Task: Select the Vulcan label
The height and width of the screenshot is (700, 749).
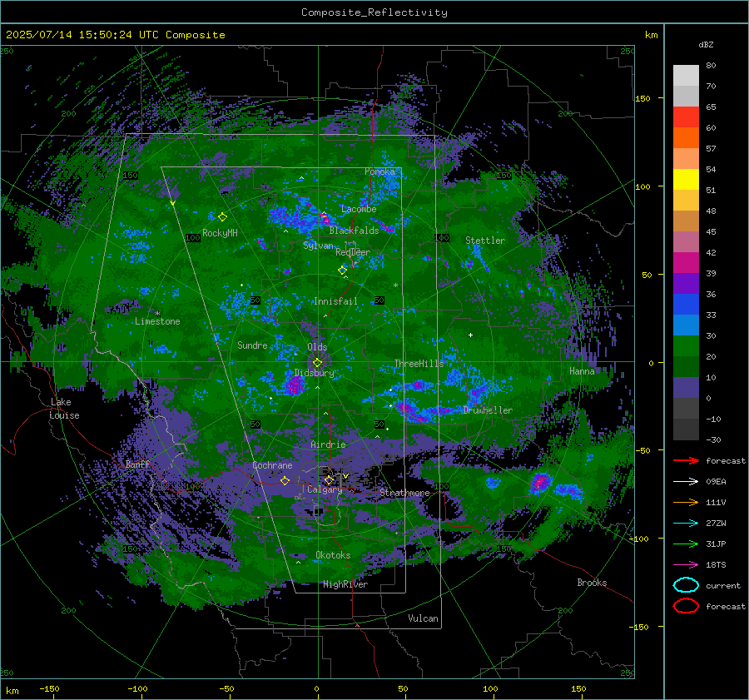Action: (x=423, y=618)
